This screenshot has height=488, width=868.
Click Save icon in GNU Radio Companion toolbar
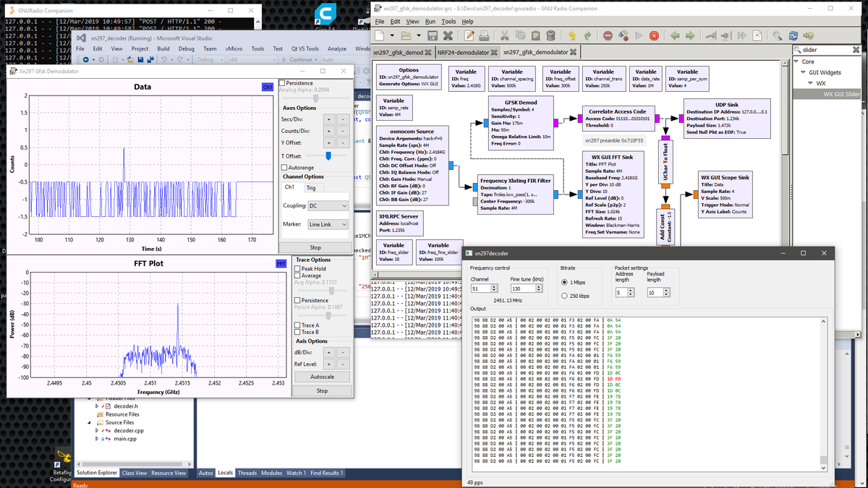pyautogui.click(x=432, y=35)
